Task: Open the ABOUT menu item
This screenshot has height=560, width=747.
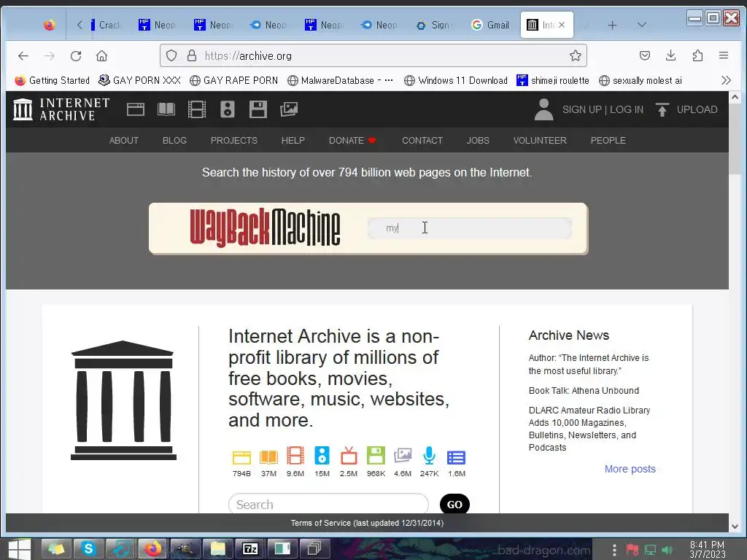Action: 124,141
